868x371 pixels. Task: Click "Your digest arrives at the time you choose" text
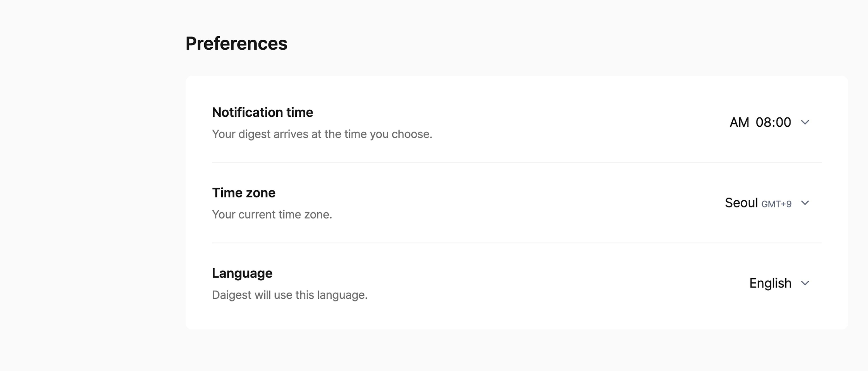coord(322,134)
